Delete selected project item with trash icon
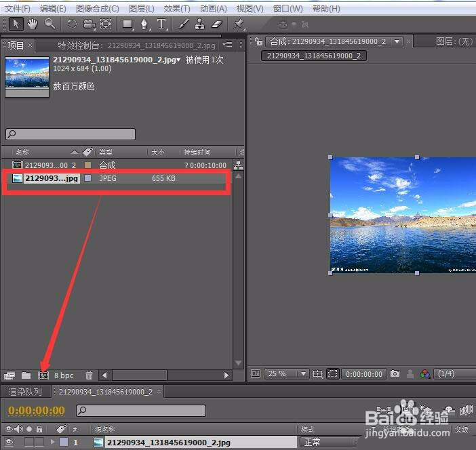 (x=89, y=375)
